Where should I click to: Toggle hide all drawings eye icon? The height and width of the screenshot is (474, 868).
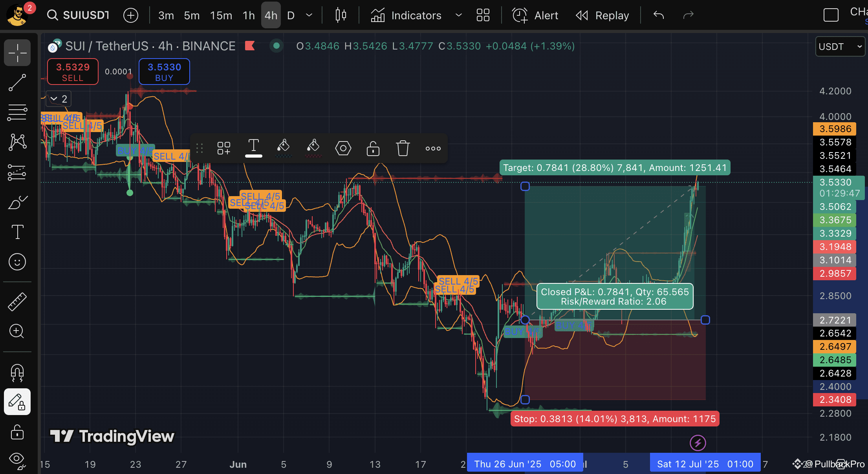pos(17,461)
